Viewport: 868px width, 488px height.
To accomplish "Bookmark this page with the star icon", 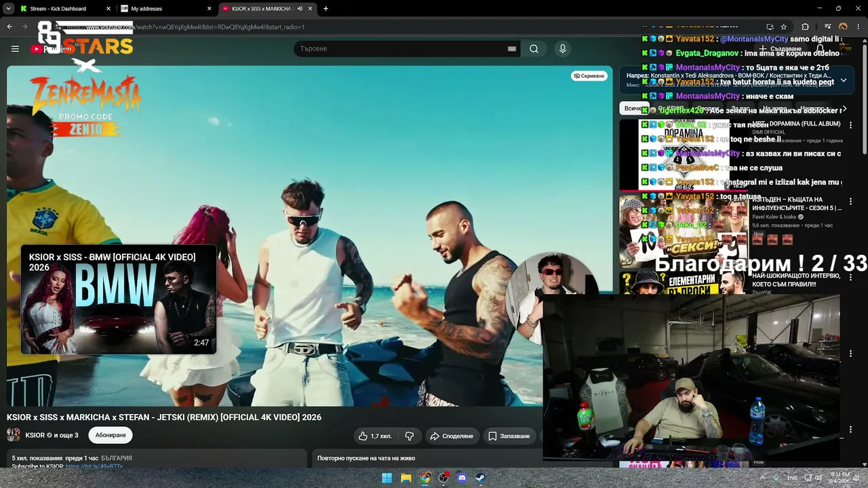I will [784, 27].
